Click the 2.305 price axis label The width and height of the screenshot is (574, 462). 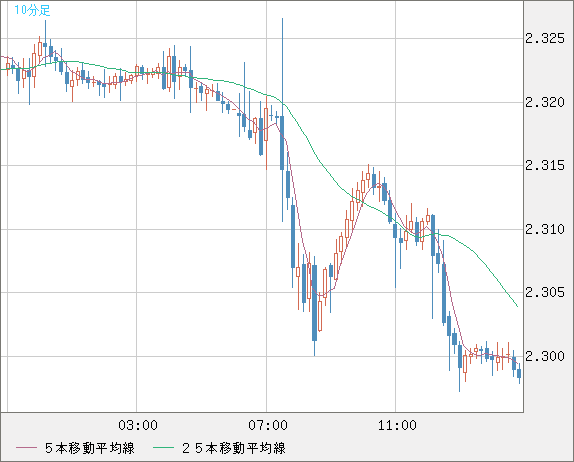(545, 293)
